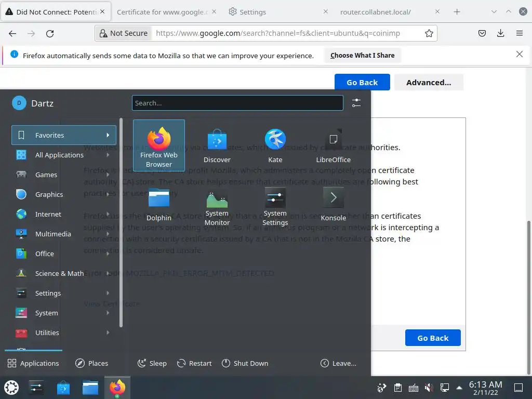Click the updates tray icon
The height and width of the screenshot is (399, 532).
[382, 388]
